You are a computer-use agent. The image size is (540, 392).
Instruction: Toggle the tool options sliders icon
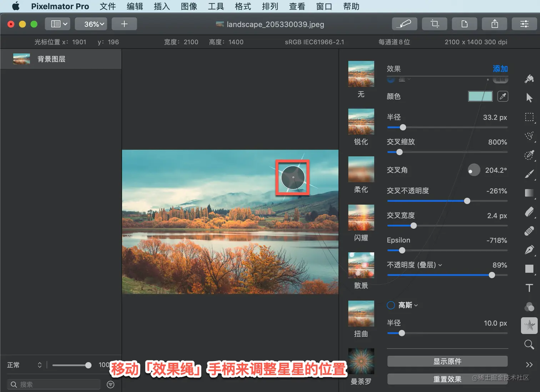click(524, 24)
